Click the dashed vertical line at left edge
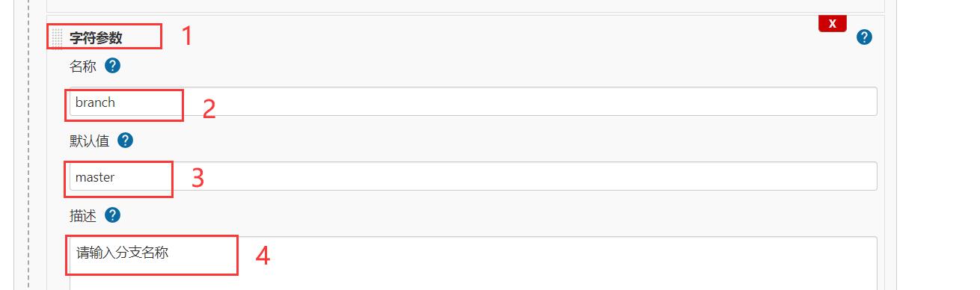980x290 pixels. [28, 145]
